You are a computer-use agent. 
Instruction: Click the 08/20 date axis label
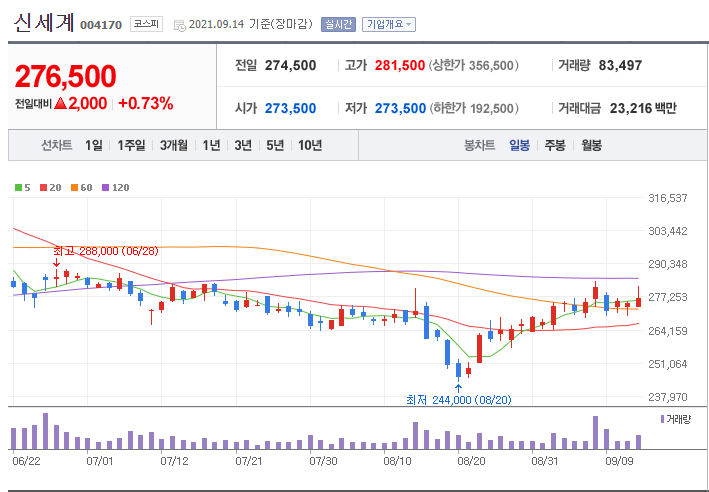(x=472, y=461)
